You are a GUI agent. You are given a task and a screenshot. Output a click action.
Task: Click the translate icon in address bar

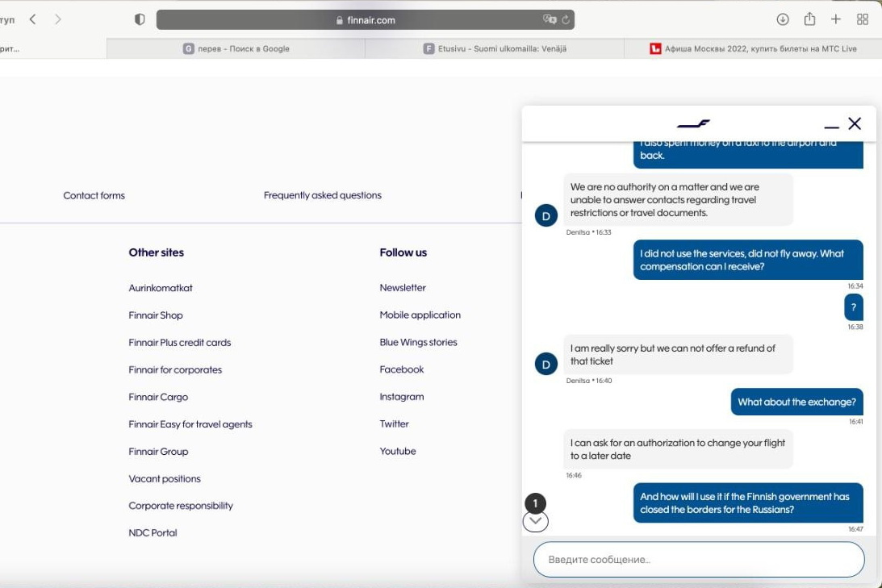549,19
